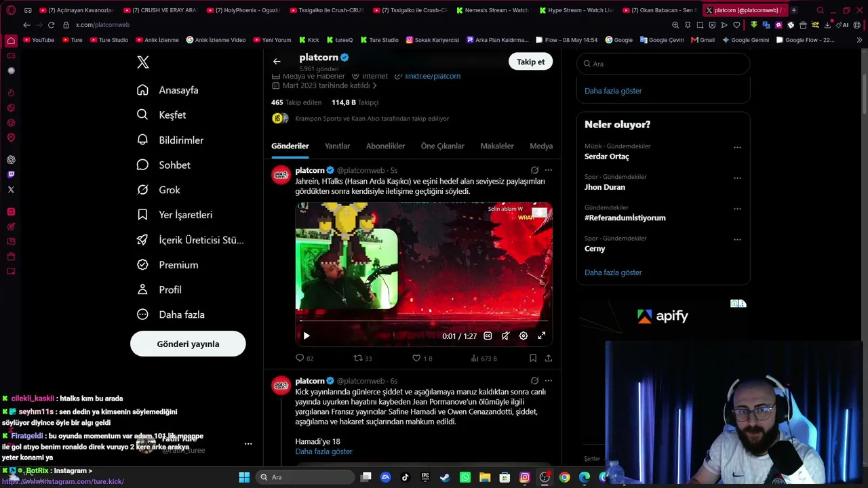Open more options on the HTalks post
The width and height of the screenshot is (868, 488).
pos(548,170)
